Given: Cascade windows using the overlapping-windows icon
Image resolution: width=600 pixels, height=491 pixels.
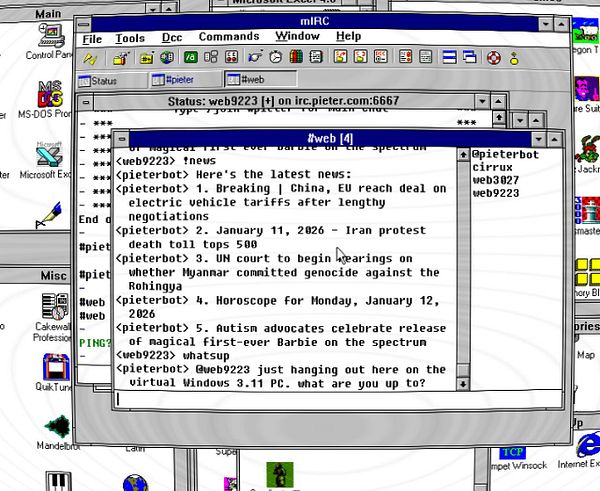Looking at the screenshot, I should (470, 57).
